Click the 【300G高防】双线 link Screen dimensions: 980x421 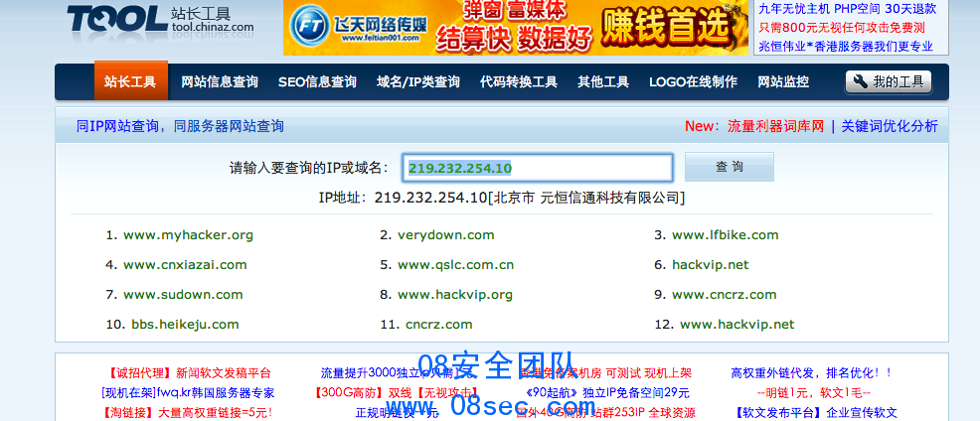pos(397,393)
